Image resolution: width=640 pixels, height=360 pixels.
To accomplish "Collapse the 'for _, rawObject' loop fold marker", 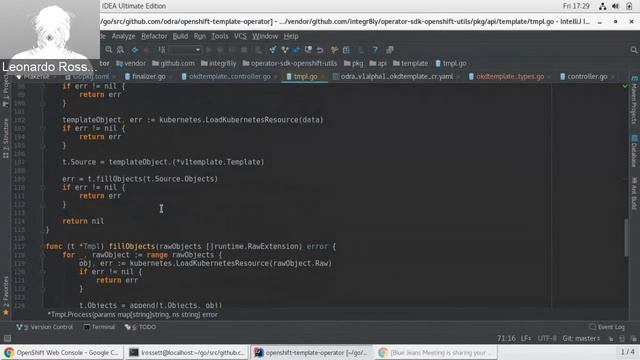I will point(43,255).
